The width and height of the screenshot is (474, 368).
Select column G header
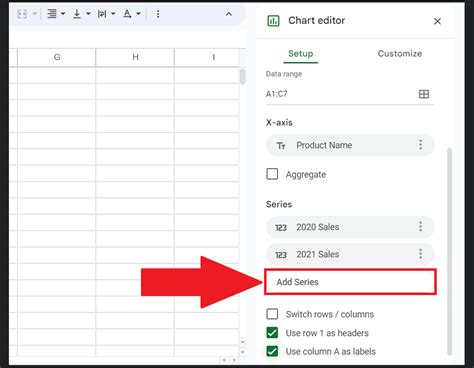[x=57, y=57]
